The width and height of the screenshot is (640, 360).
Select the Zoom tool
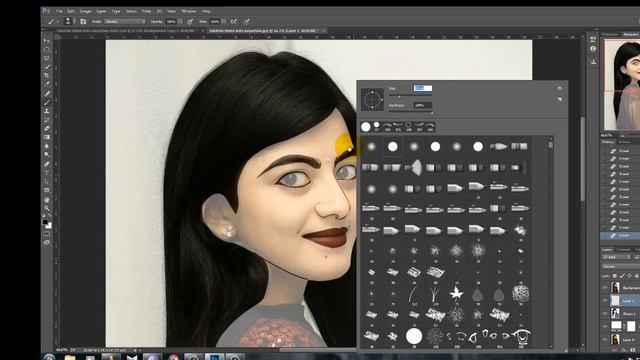(47, 208)
